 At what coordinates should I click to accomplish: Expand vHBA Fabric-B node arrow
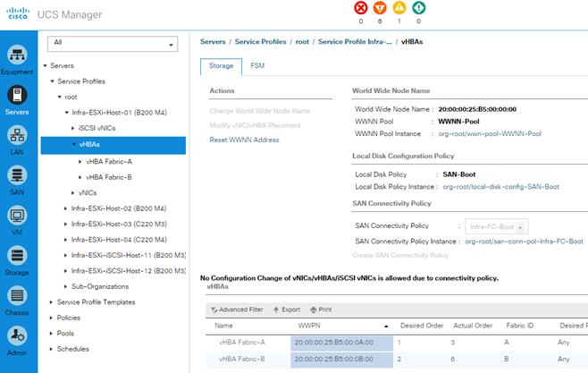[80, 177]
